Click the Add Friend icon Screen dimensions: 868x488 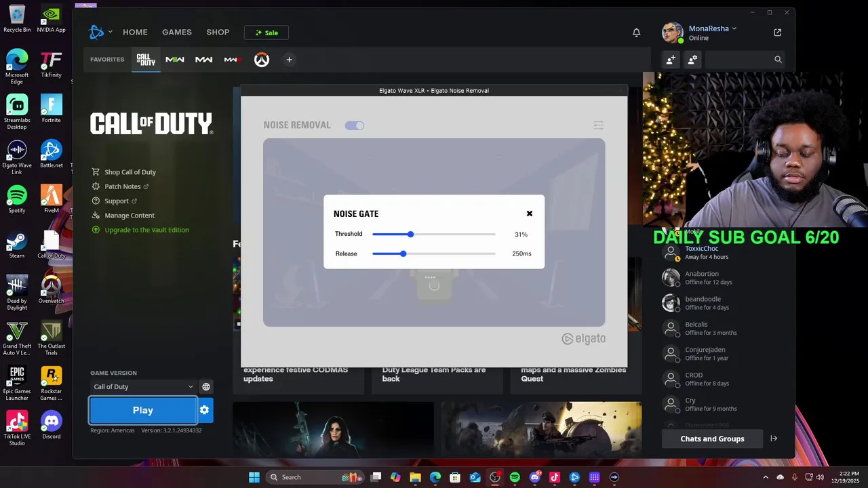click(x=671, y=60)
